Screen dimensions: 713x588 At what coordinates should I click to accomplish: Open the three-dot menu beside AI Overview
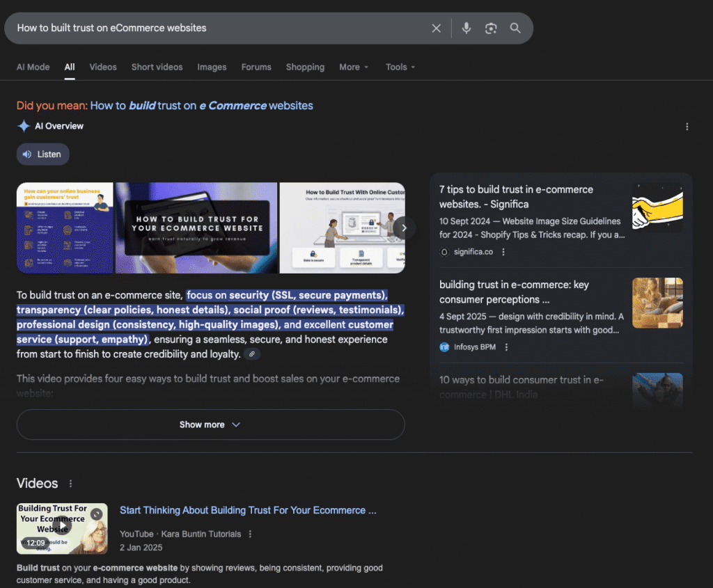point(687,126)
